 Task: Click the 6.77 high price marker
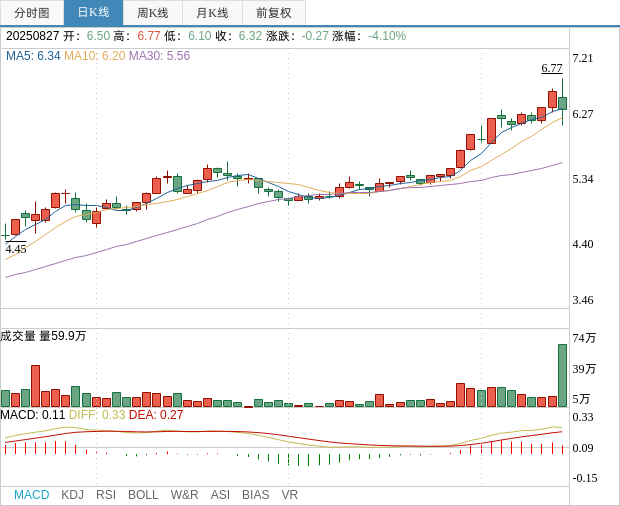552,68
